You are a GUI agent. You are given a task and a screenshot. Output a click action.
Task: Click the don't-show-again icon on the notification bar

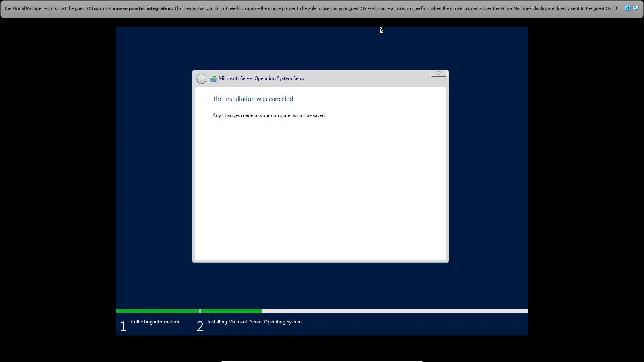point(636,8)
